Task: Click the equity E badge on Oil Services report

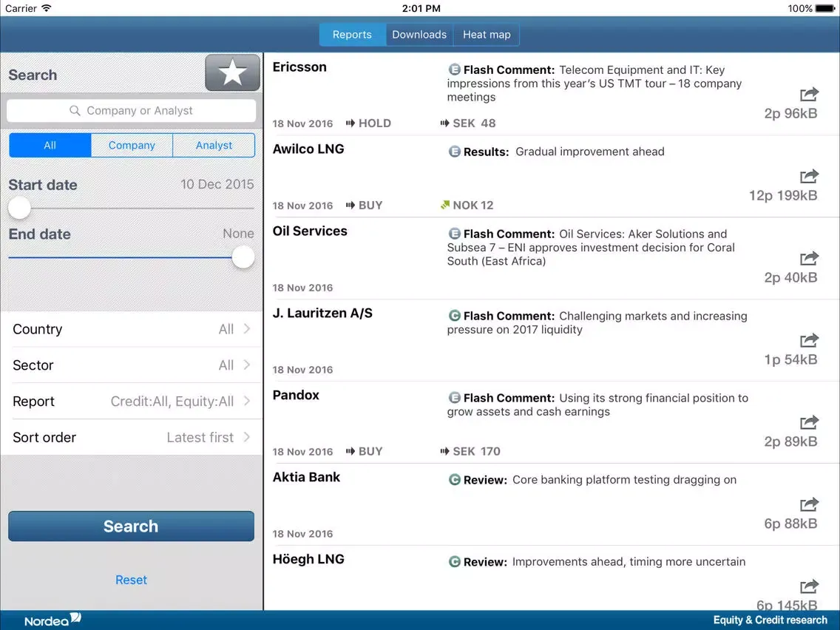Action: (x=454, y=234)
